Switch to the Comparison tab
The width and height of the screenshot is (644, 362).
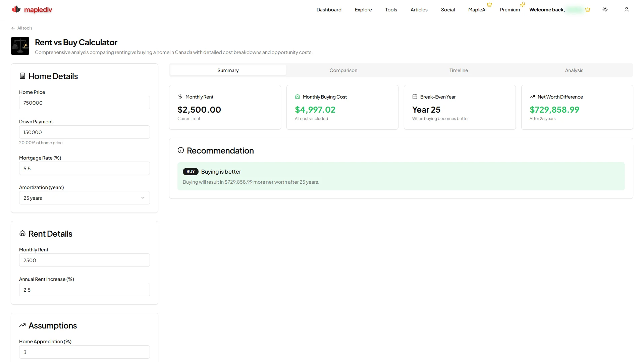(343, 70)
